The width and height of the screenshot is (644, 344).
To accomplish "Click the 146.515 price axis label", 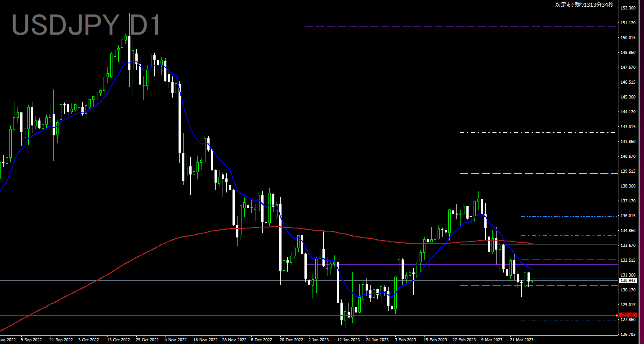I will tap(628, 82).
